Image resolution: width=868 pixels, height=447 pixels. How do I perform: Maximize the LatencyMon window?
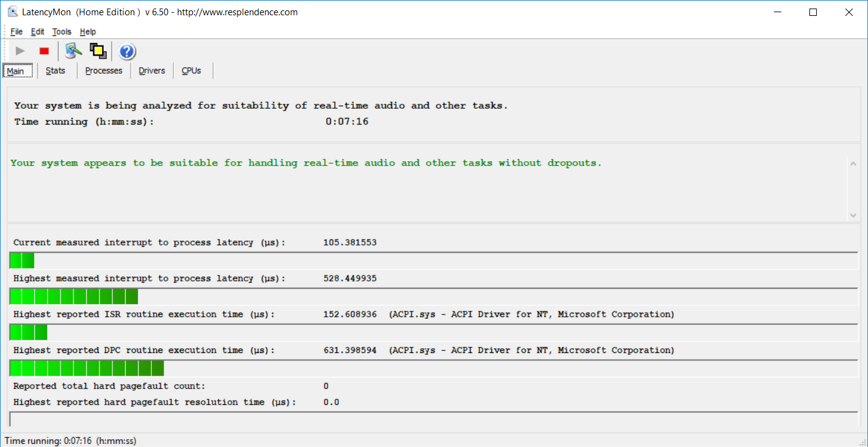click(812, 12)
